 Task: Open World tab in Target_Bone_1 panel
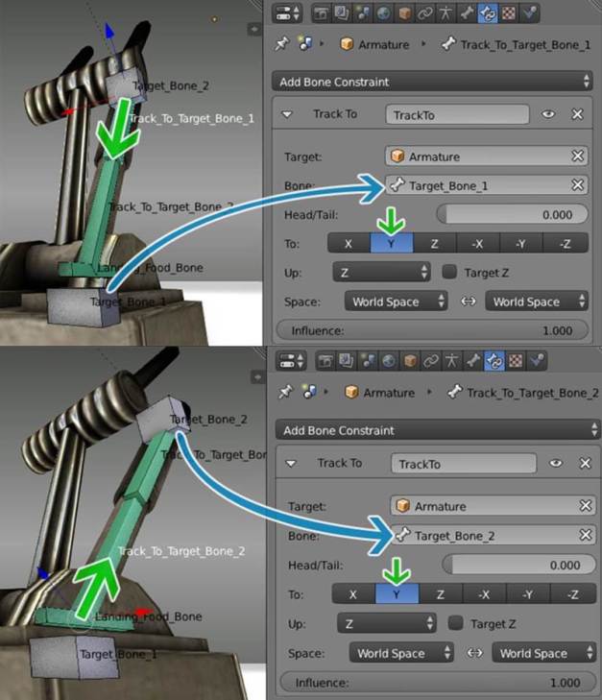[x=383, y=12]
